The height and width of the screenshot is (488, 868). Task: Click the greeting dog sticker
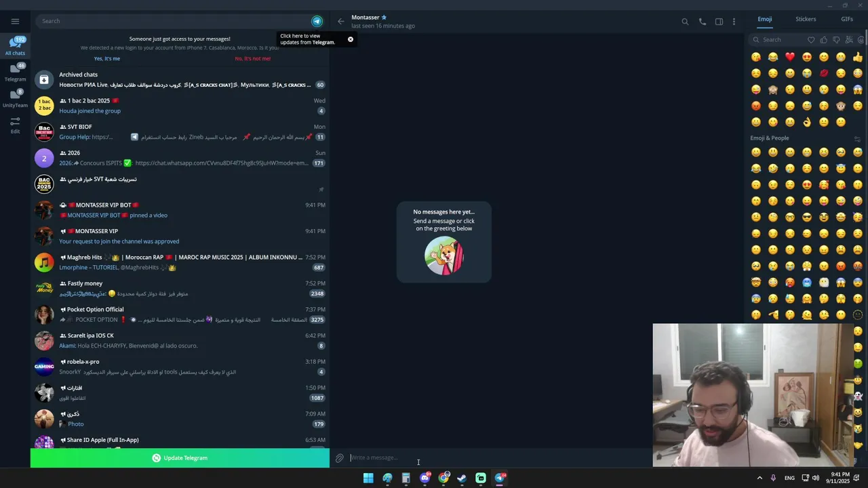point(444,256)
